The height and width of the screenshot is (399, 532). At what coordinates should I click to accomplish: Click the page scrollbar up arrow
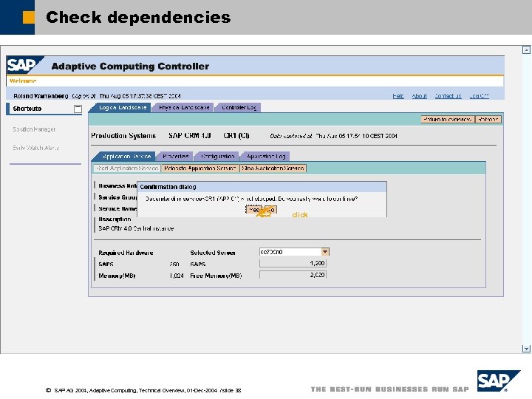coord(526,50)
